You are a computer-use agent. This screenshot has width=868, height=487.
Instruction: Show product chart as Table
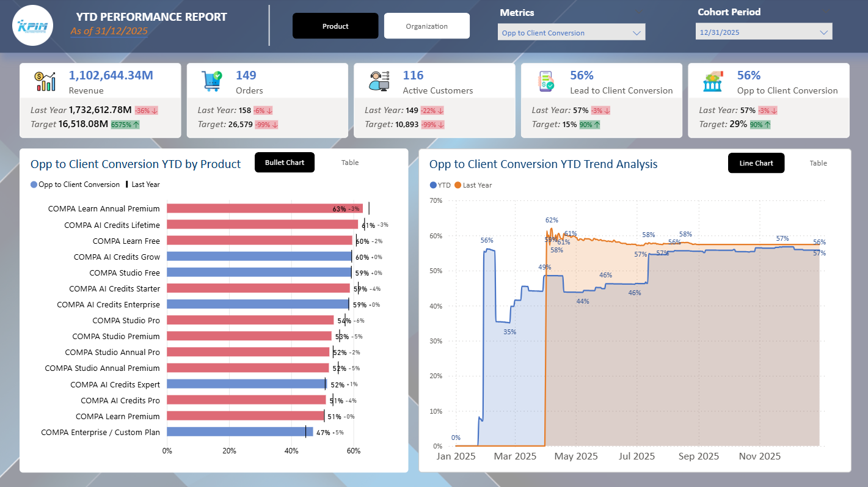coord(350,163)
